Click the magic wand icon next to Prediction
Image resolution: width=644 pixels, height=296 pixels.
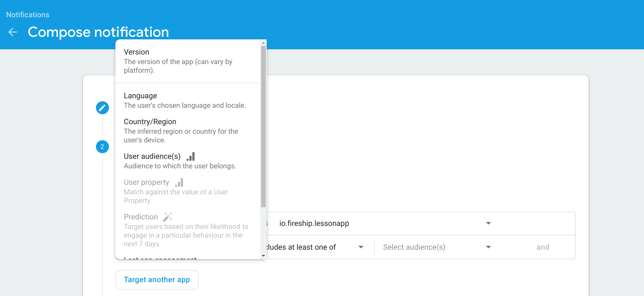click(x=168, y=216)
